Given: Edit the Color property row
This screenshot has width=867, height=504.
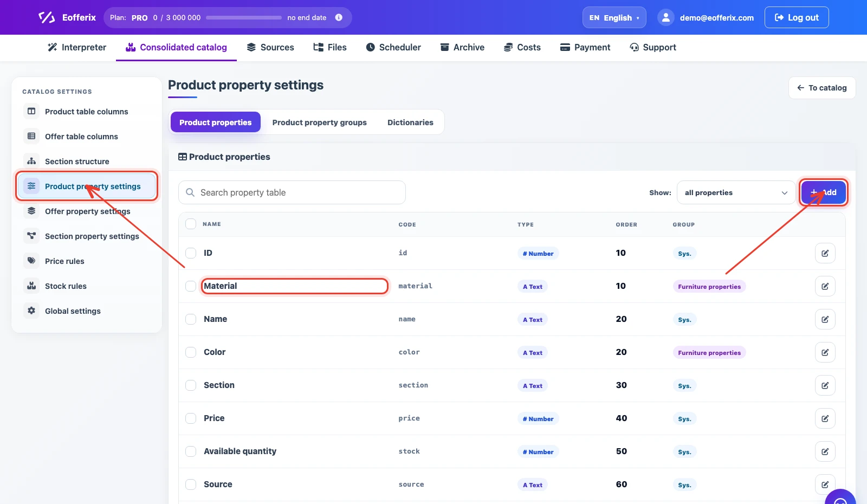Looking at the screenshot, I should click(x=825, y=352).
